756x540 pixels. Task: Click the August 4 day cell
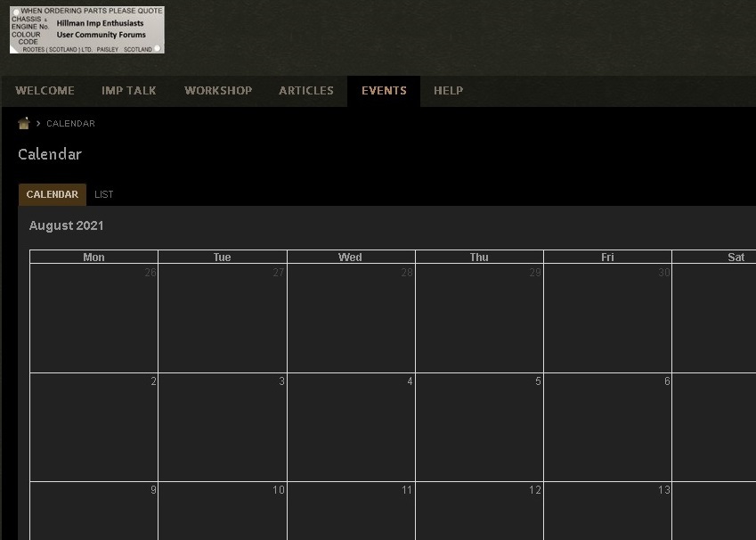point(351,427)
